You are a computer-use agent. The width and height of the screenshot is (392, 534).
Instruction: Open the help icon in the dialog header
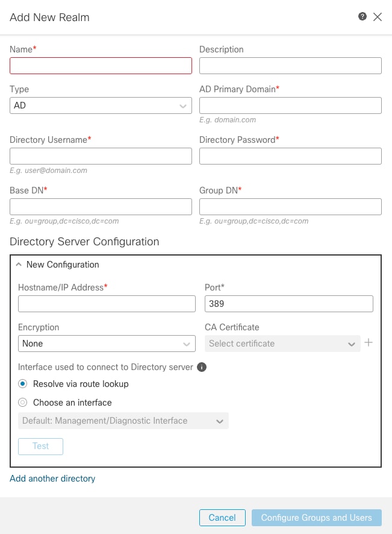361,17
